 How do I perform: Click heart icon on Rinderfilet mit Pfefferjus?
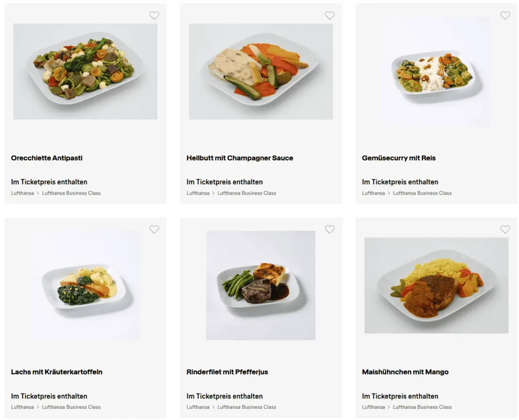coord(330,230)
